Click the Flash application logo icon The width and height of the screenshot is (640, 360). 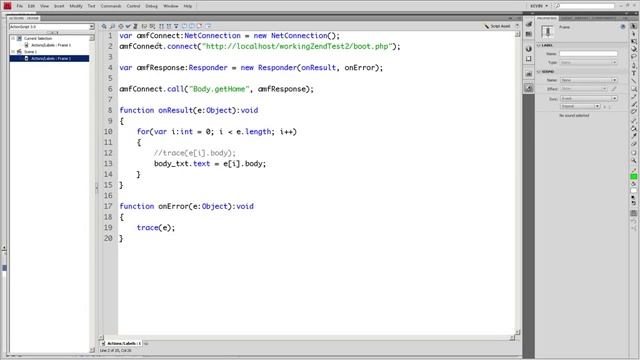pyautogui.click(x=7, y=6)
